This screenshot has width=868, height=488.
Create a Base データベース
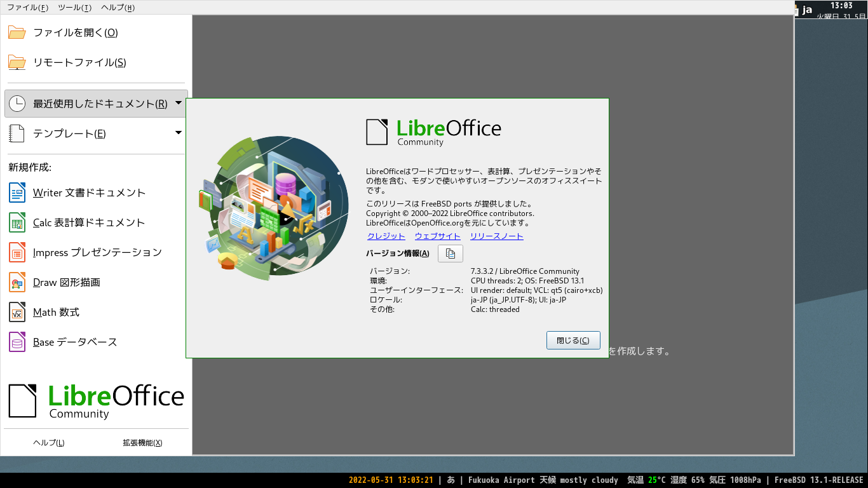75,342
